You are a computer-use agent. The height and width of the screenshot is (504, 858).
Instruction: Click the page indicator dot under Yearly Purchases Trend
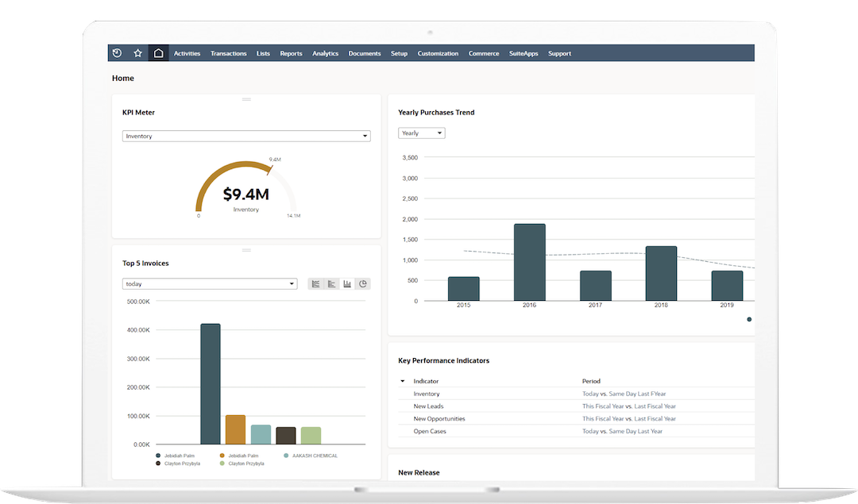coord(748,319)
